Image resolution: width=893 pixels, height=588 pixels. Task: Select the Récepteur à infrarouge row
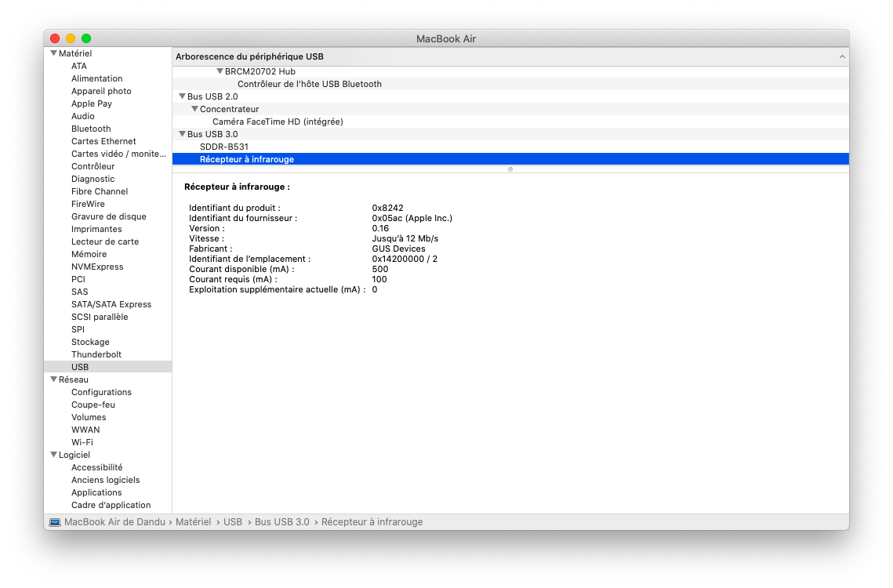[510, 159]
